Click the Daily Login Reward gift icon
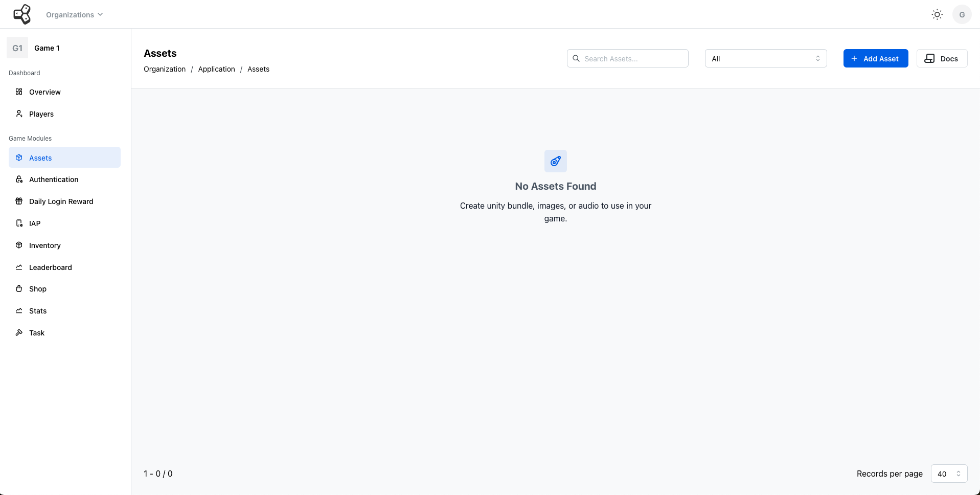Screen dimensions: 980x495 coord(19,201)
